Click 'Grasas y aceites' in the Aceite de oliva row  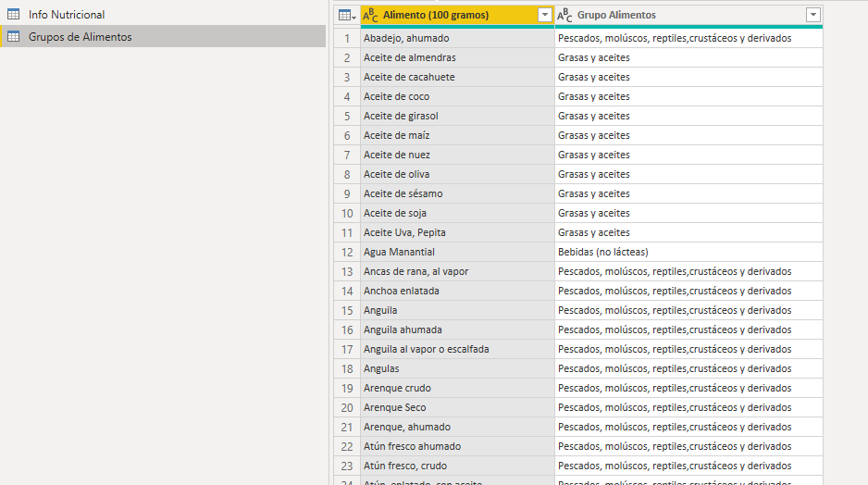click(688, 174)
